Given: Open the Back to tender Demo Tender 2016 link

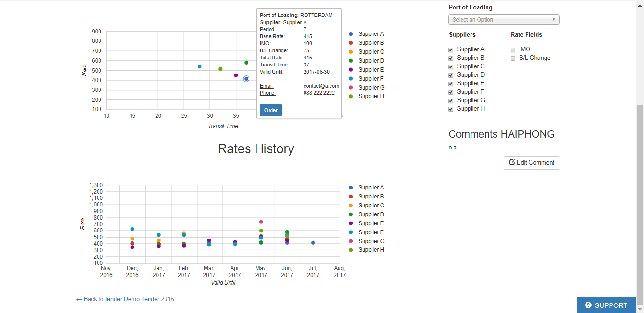Looking at the screenshot, I should tap(125, 299).
